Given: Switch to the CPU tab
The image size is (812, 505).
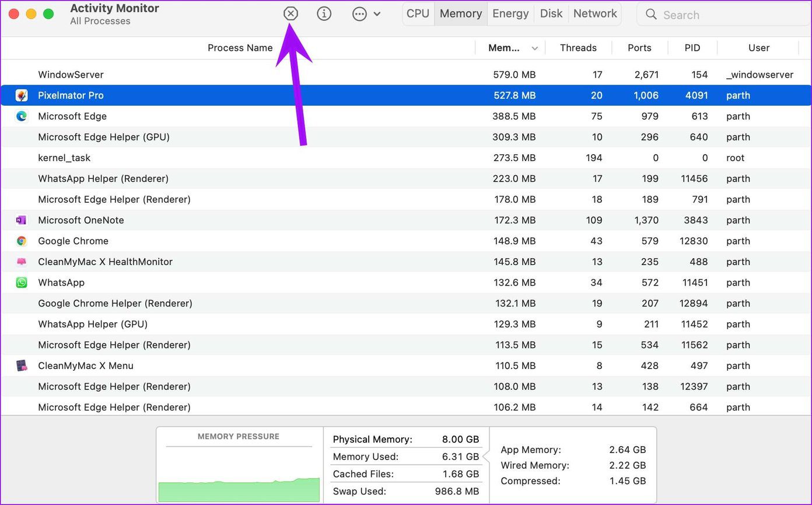Looking at the screenshot, I should click(418, 13).
